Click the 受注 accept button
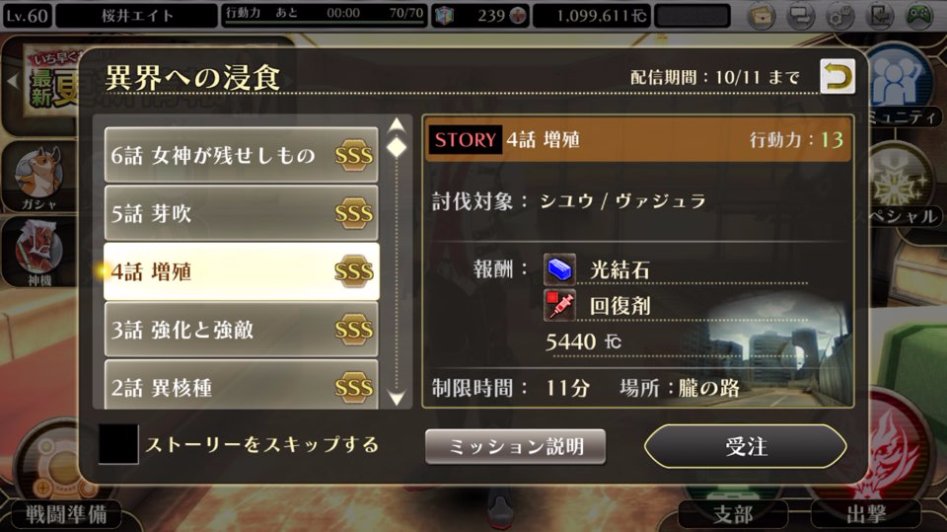 [x=746, y=446]
